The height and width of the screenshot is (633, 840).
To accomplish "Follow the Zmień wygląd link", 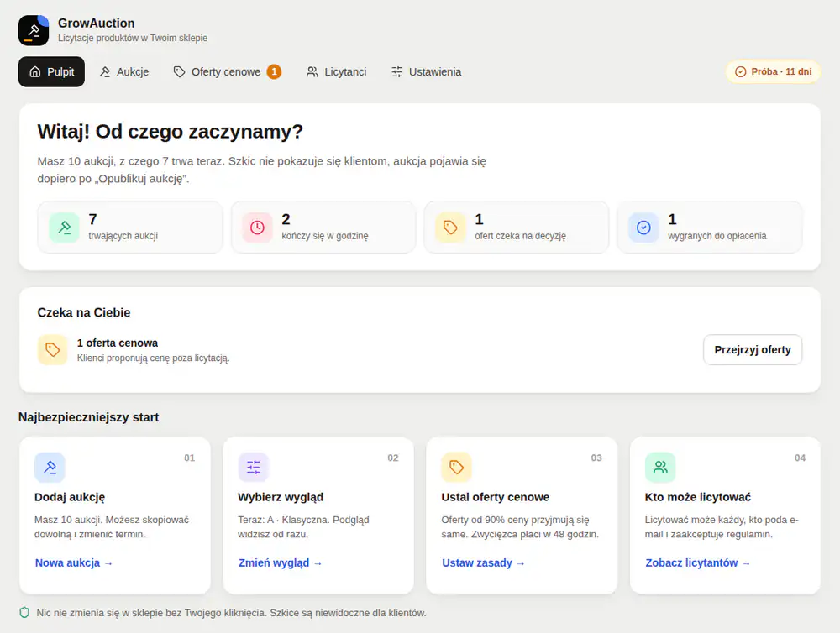I will tap(281, 562).
